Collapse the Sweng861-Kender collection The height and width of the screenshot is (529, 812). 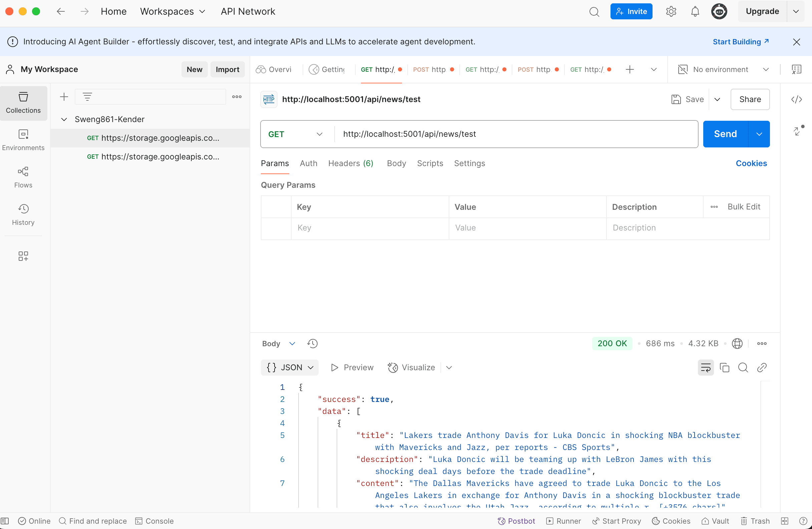point(64,119)
